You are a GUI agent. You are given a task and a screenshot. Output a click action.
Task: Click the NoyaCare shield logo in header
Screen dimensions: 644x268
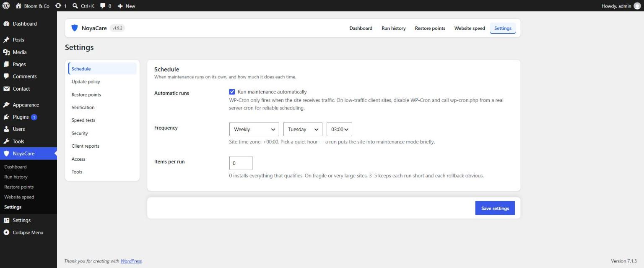[75, 28]
